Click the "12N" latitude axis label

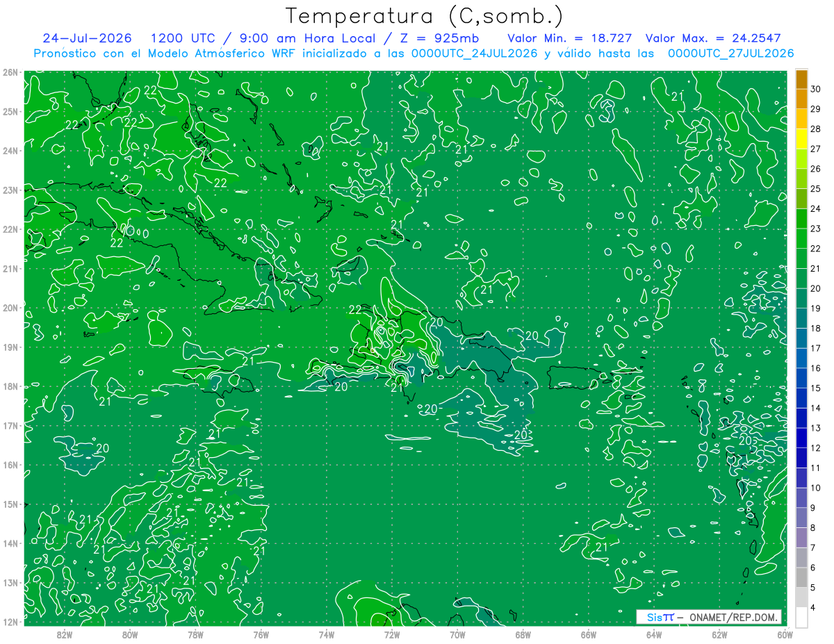(x=10, y=622)
